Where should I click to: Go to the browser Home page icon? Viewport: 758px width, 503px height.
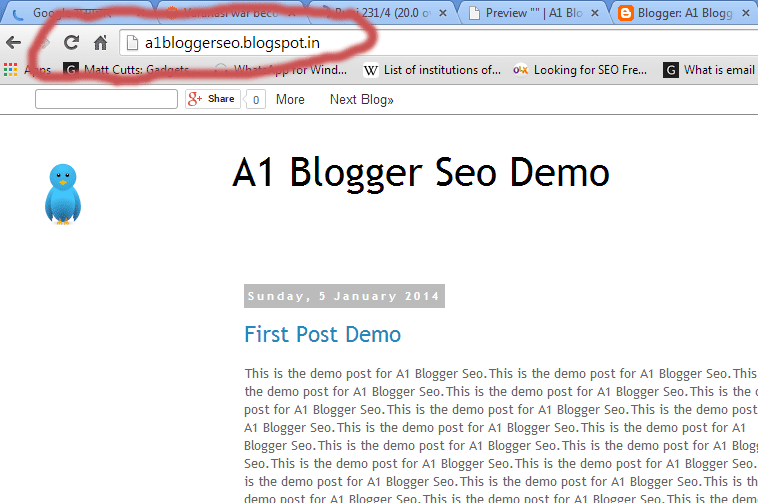pos(100,43)
